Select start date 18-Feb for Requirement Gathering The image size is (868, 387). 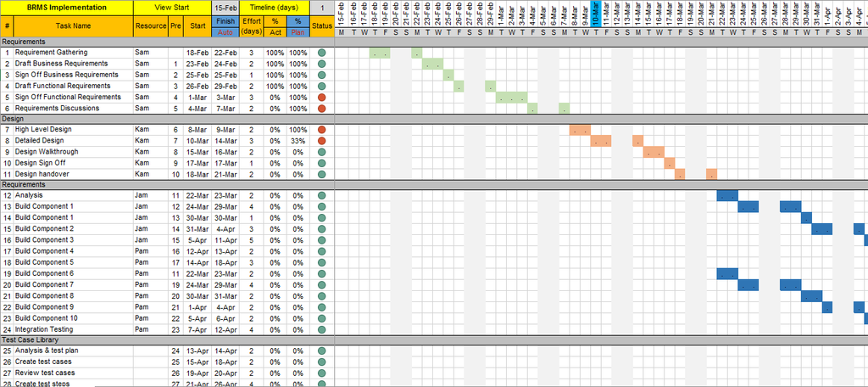[198, 53]
